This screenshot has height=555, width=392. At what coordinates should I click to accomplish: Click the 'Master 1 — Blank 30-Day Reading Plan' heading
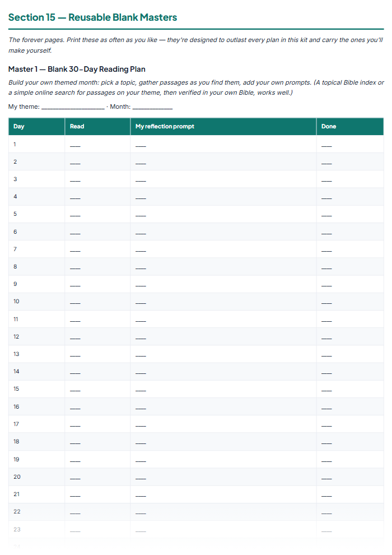tap(77, 69)
